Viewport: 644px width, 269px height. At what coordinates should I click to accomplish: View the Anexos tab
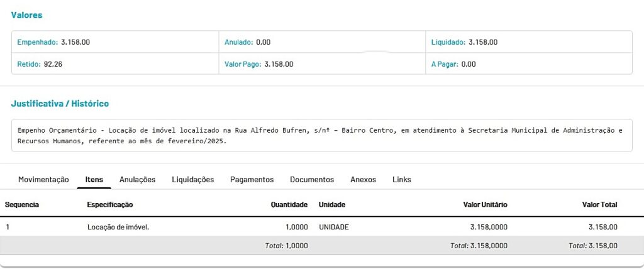point(363,179)
